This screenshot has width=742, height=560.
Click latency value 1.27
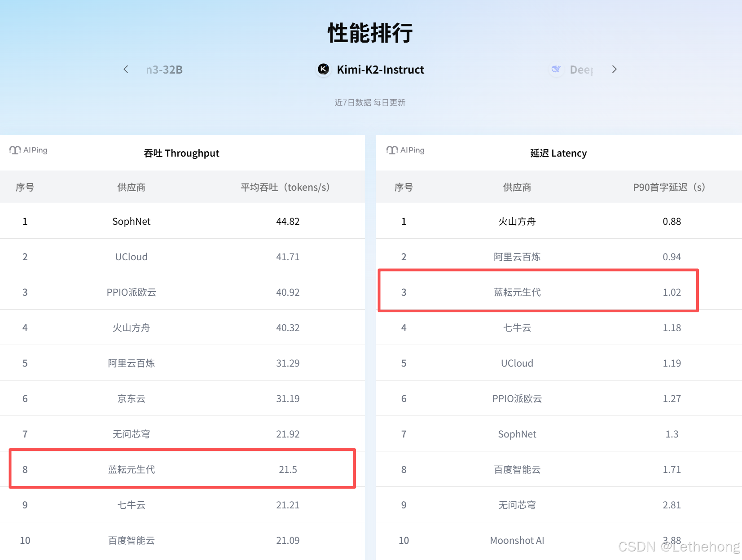(672, 398)
